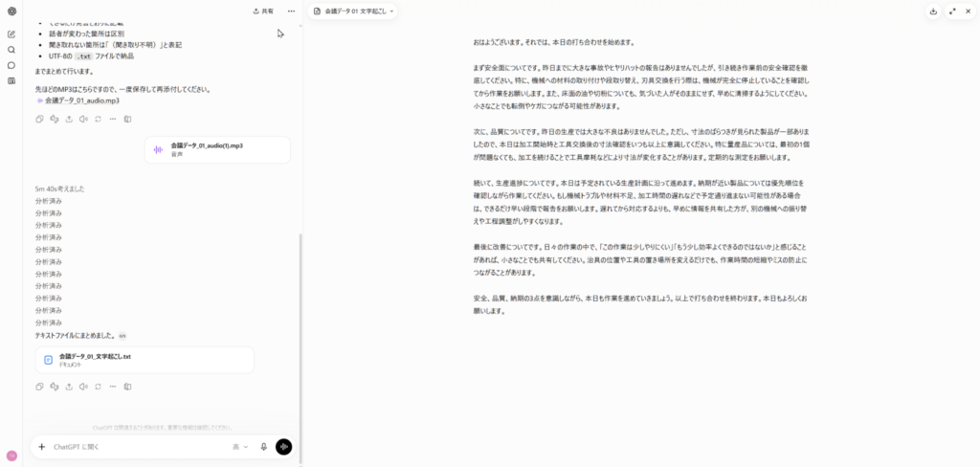Open chat search with the magnifier icon
Image resolution: width=980 pixels, height=467 pixels.
coord(11,50)
